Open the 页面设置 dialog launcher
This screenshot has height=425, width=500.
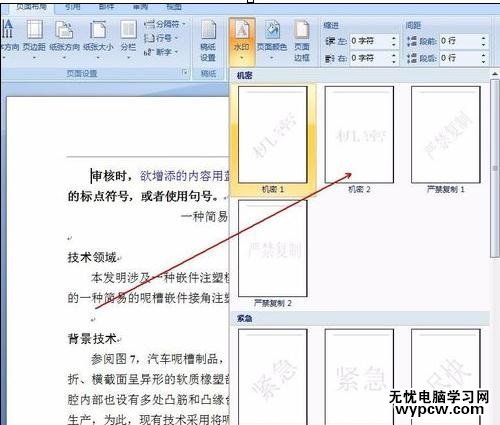pos(185,73)
